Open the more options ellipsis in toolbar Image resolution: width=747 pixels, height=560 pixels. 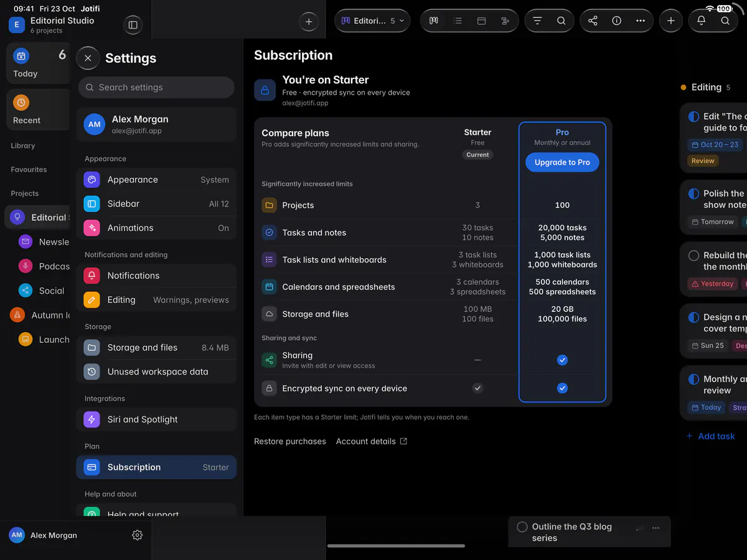click(x=641, y=21)
